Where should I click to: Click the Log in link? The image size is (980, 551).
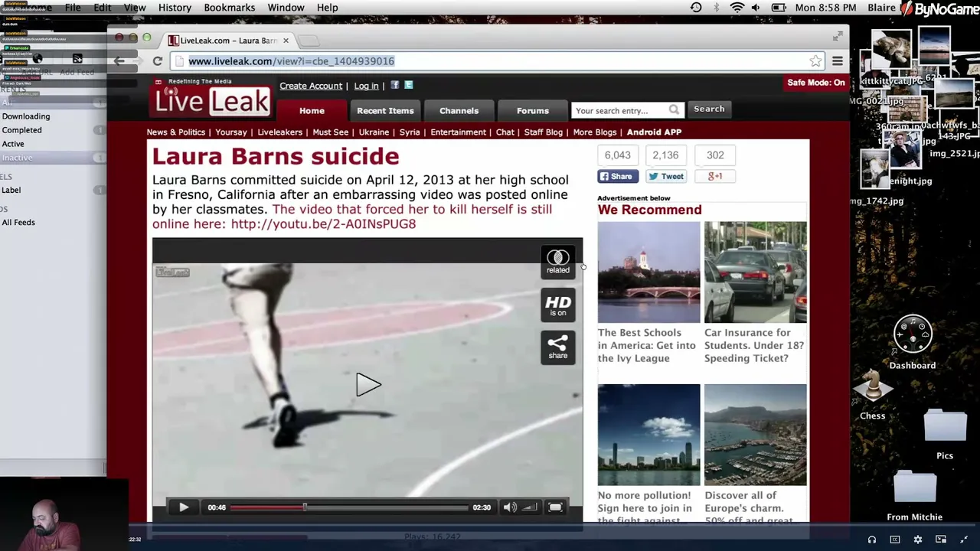[366, 86]
